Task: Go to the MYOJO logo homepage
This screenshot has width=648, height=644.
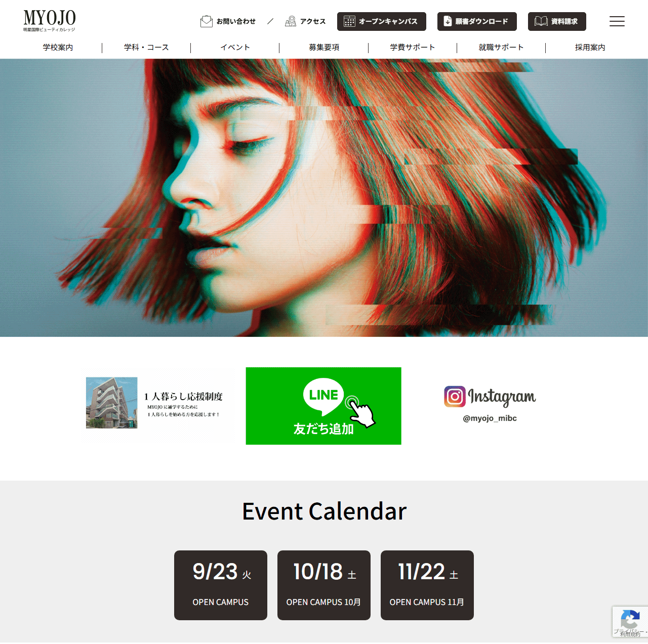Action: [x=50, y=21]
